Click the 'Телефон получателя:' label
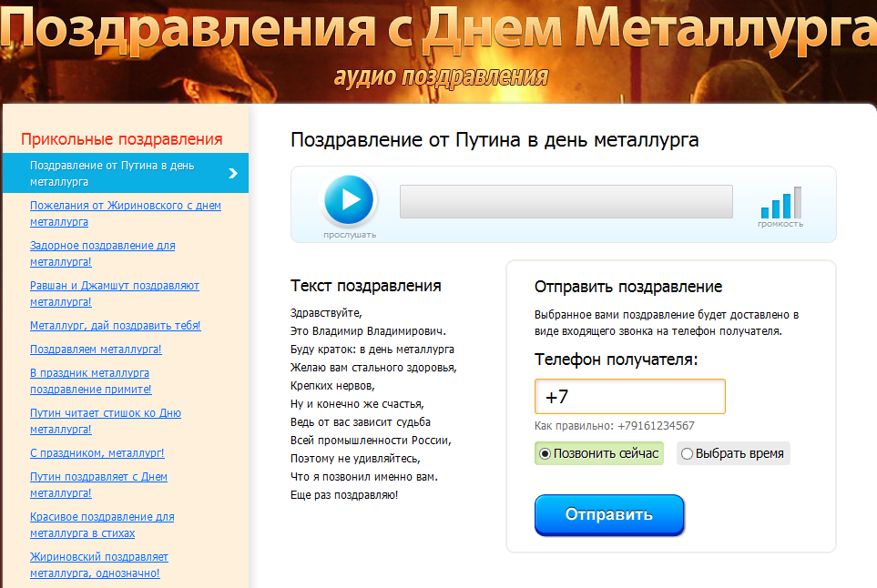 click(x=616, y=360)
